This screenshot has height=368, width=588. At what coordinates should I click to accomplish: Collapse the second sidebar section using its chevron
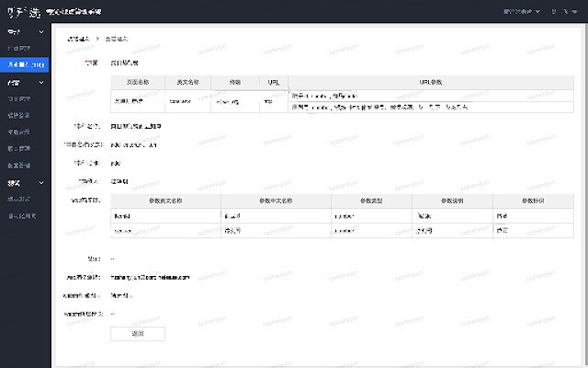[41, 82]
